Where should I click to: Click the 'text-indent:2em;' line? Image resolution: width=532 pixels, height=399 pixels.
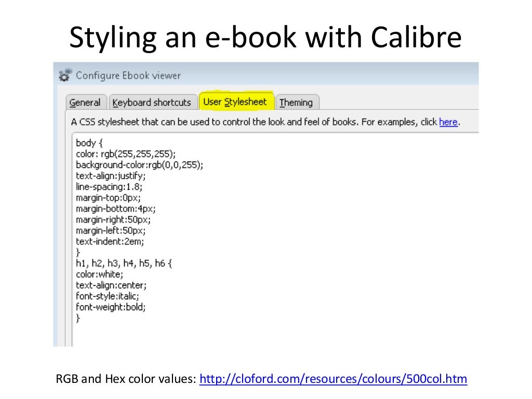point(110,241)
